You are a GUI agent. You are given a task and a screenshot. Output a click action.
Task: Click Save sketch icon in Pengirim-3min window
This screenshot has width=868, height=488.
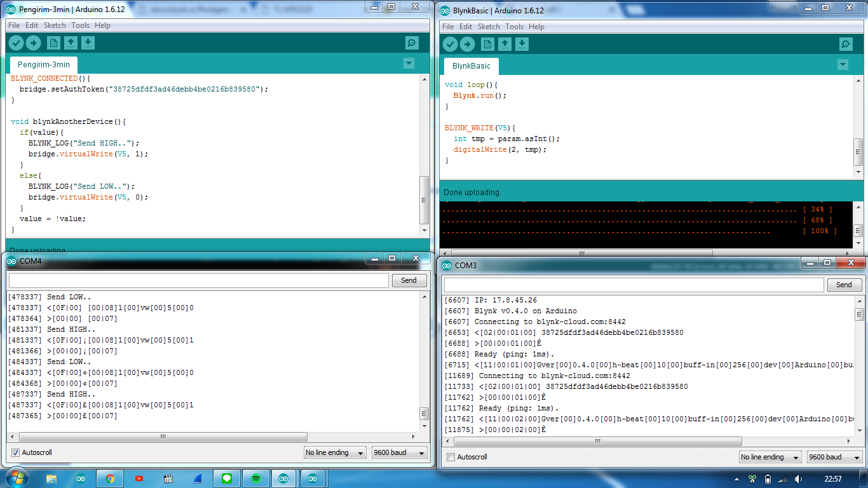click(x=88, y=43)
